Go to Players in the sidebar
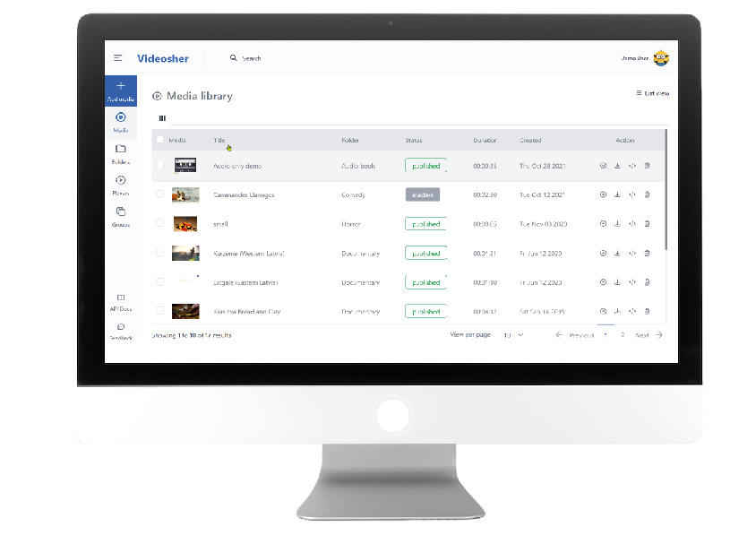 pos(121,181)
